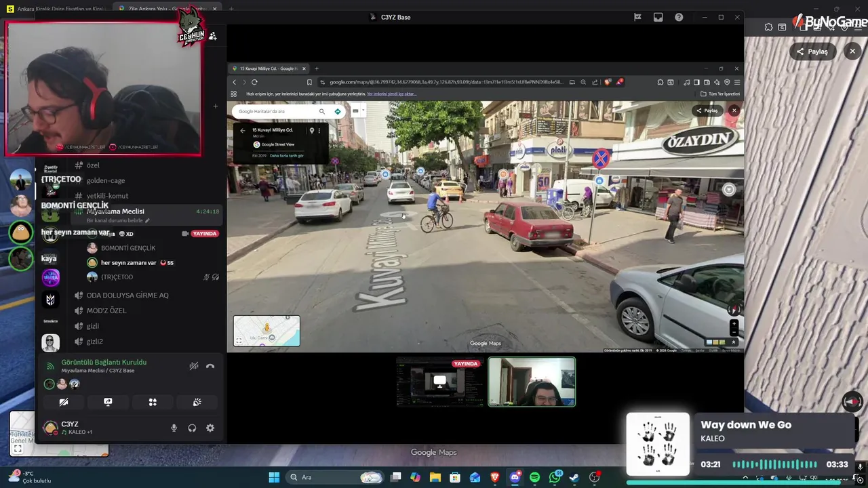Image resolution: width=868 pixels, height=488 pixels.
Task: Open soundboard button in voice panel
Action: [197, 402]
